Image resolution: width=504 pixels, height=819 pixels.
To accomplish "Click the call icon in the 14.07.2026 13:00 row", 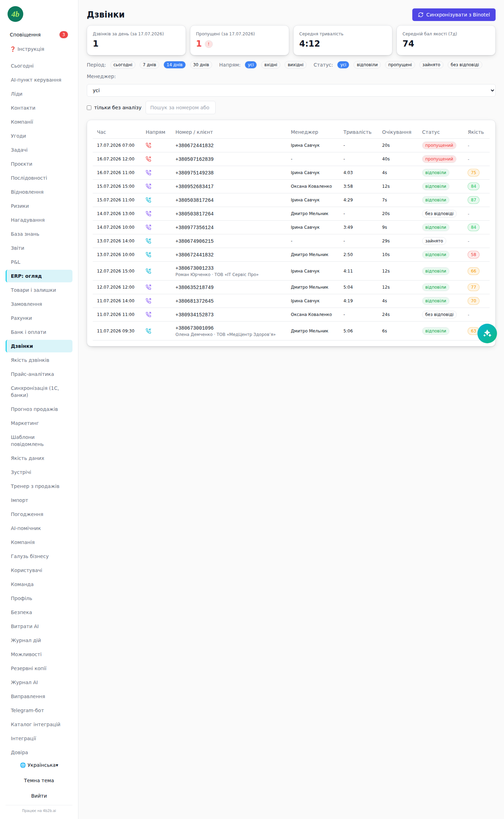I will click(x=148, y=214).
